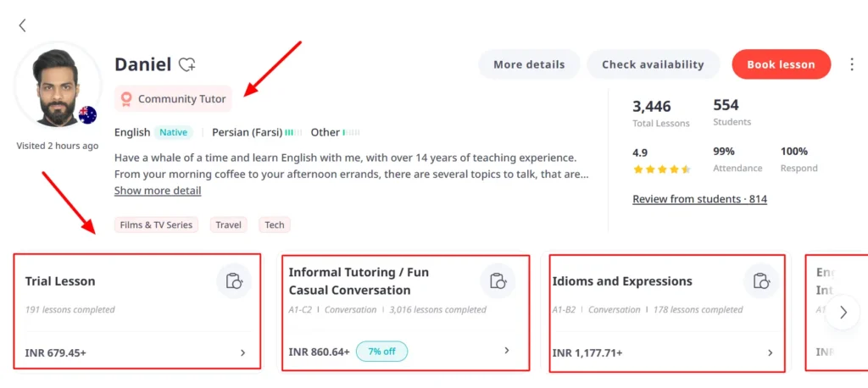Click the Australian flag icon on avatar
868x388 pixels.
87,115
